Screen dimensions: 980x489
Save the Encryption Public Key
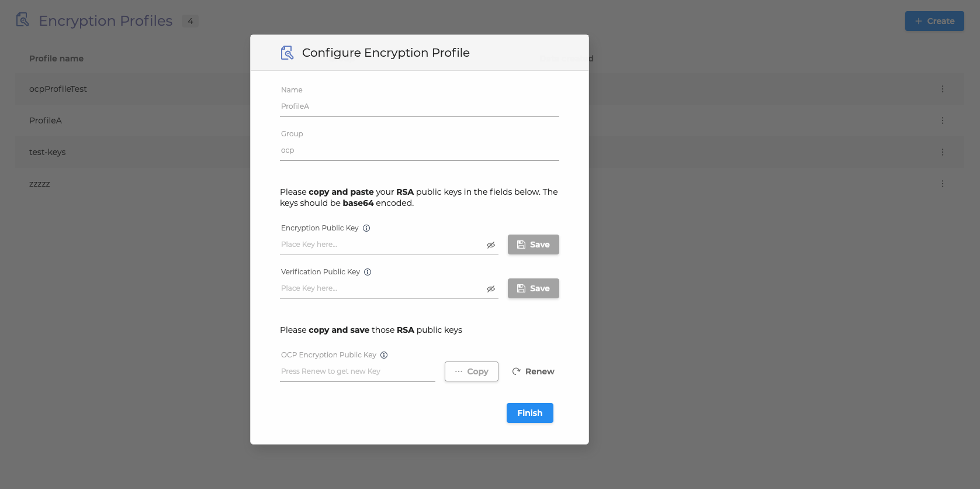pyautogui.click(x=533, y=244)
